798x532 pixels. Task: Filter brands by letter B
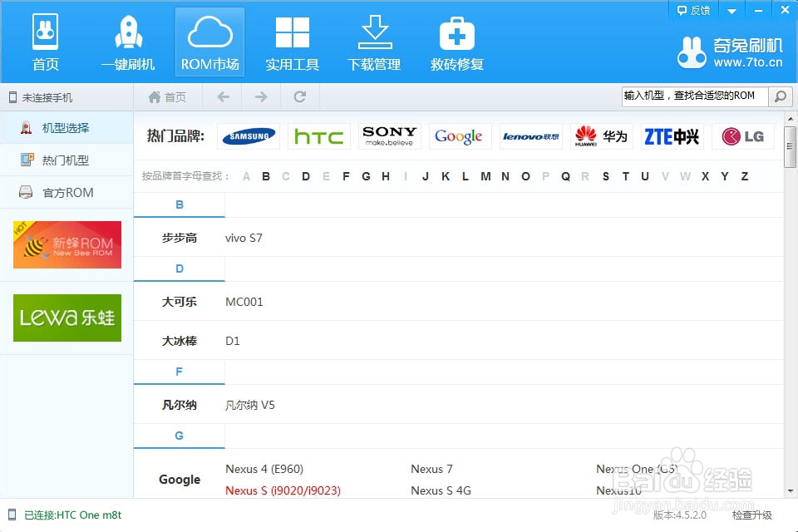266,176
